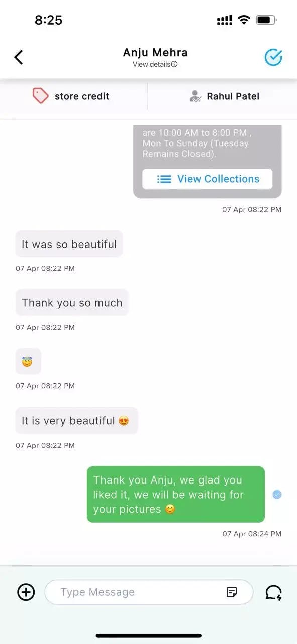This screenshot has height=644, width=297.
Task: Open attachments with the plus circle icon
Action: 26,592
